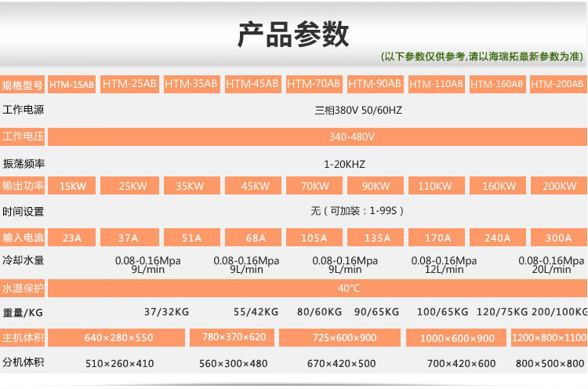Select the HTM-90AB model header
This screenshot has width=588, height=389.
(x=375, y=84)
